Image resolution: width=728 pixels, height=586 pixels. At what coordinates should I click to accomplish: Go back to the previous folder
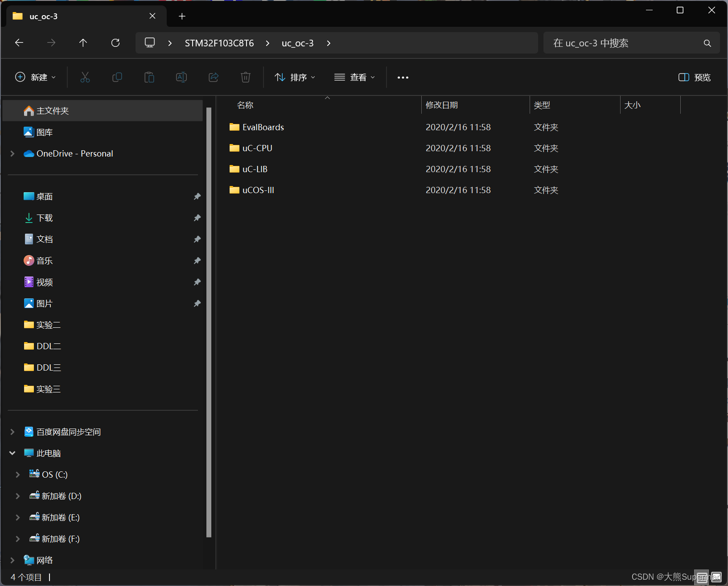point(19,43)
